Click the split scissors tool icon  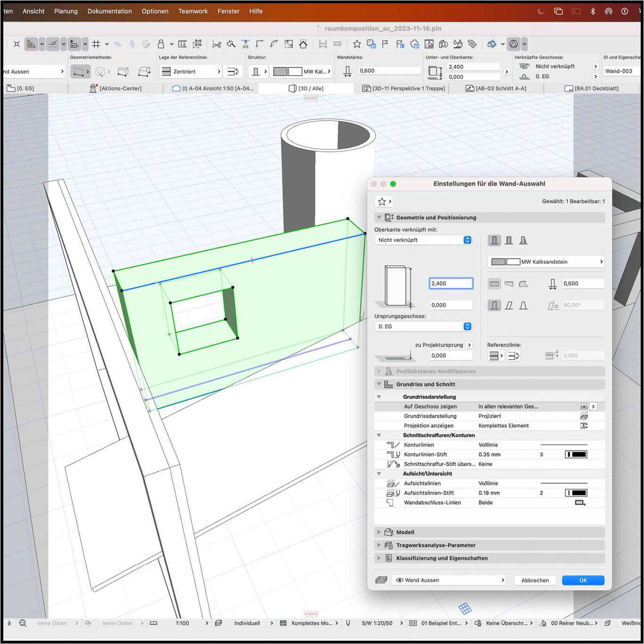point(216,44)
